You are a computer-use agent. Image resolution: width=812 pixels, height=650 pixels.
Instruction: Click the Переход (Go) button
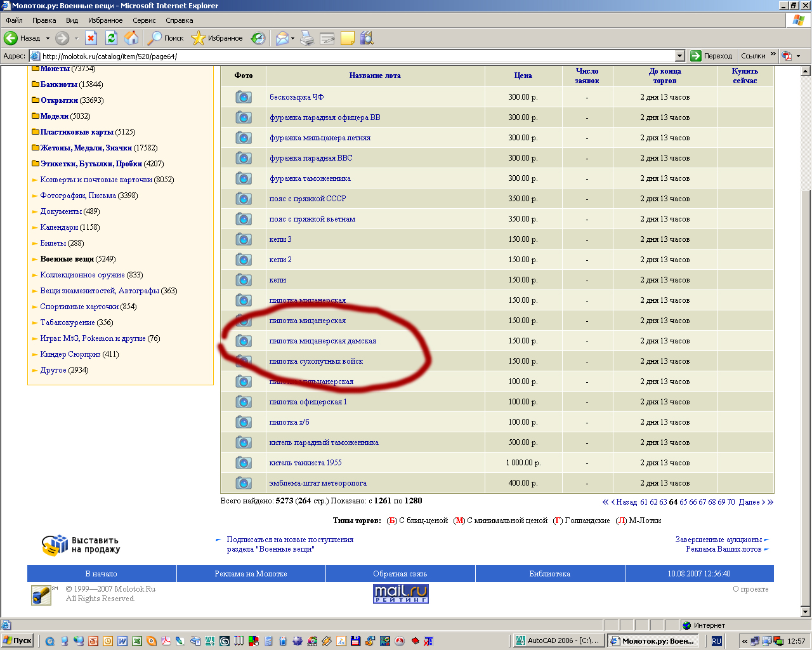point(712,56)
